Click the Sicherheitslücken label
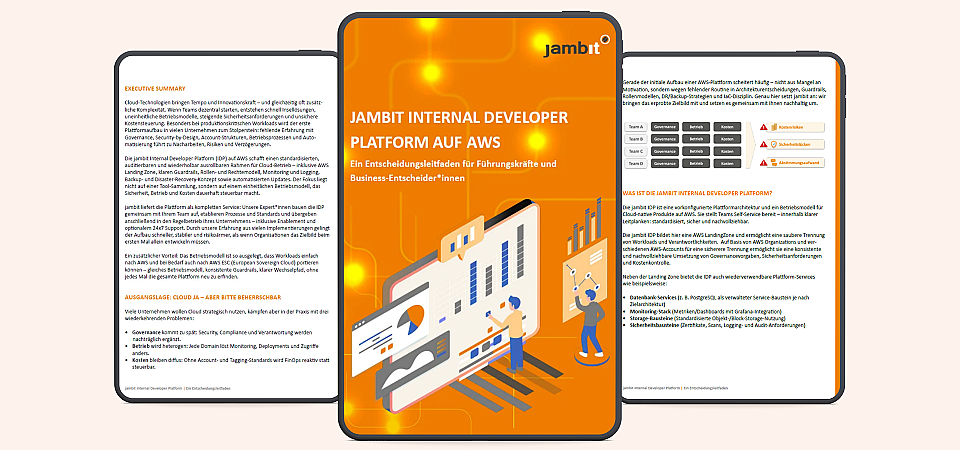The width and height of the screenshot is (960, 450). (797, 145)
